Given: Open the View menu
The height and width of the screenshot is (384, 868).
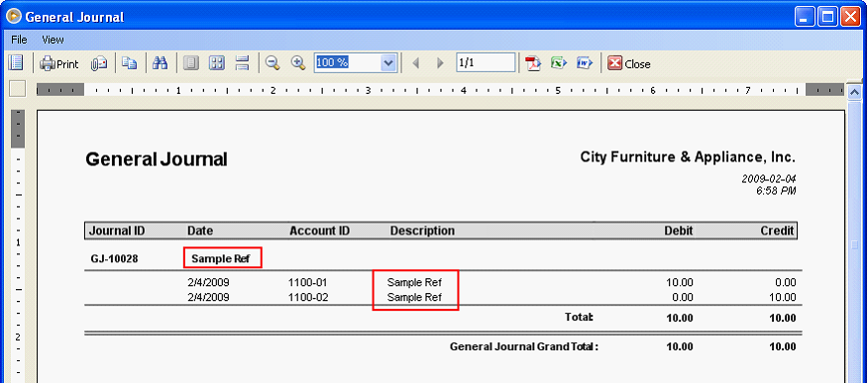Looking at the screenshot, I should pyautogui.click(x=54, y=40).
